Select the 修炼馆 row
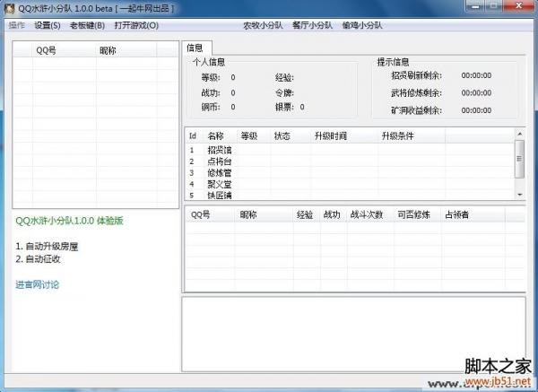 (x=350, y=172)
